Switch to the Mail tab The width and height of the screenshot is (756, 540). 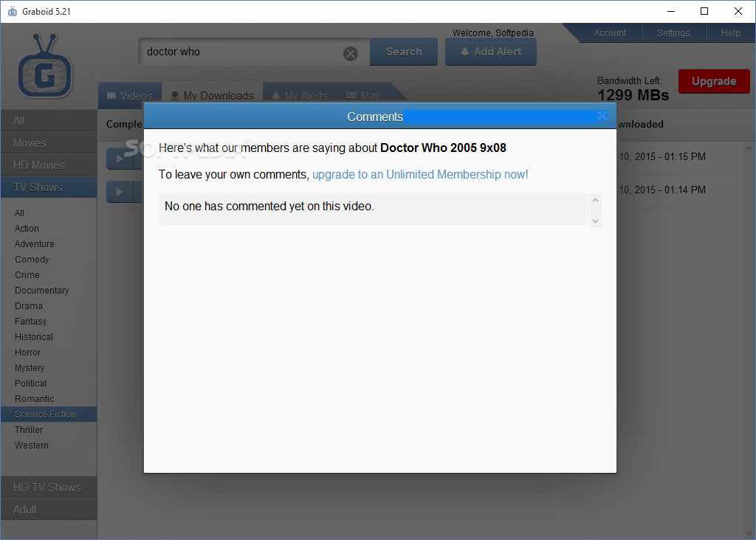coord(364,95)
